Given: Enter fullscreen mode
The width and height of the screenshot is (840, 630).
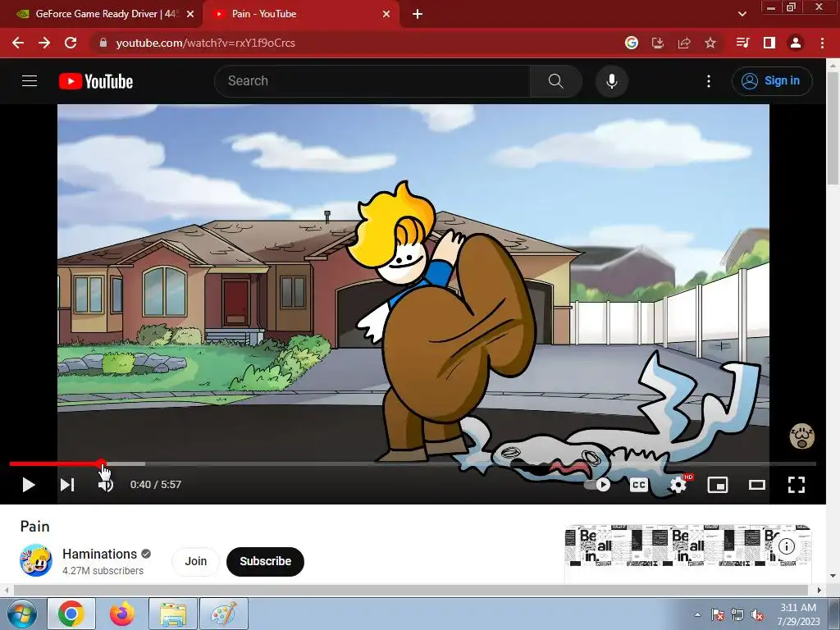Looking at the screenshot, I should click(x=796, y=485).
